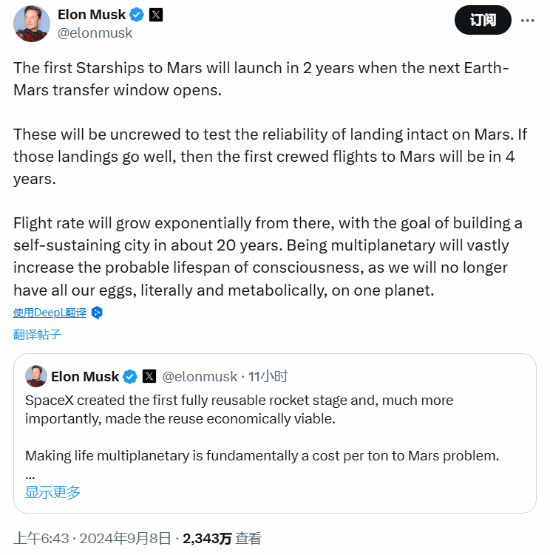Screen dimensions: 550x555
Task: Click the X affiliation badge in the header
Action: 156,15
